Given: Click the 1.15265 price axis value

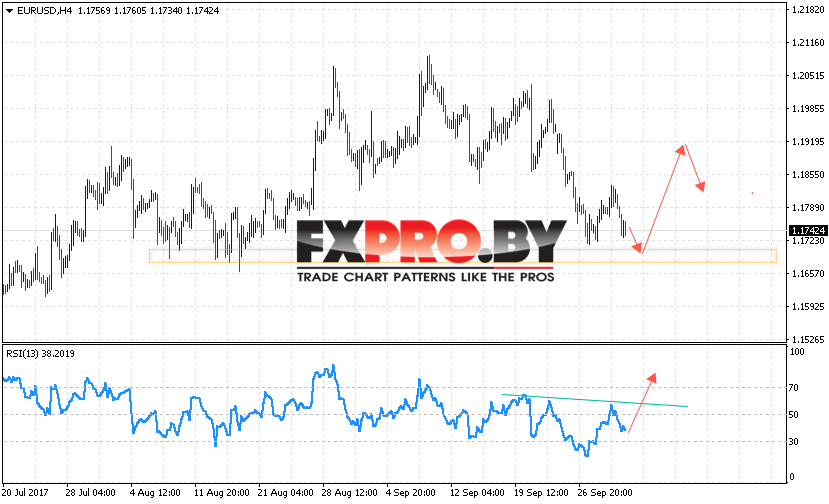Looking at the screenshot, I should coord(808,340).
